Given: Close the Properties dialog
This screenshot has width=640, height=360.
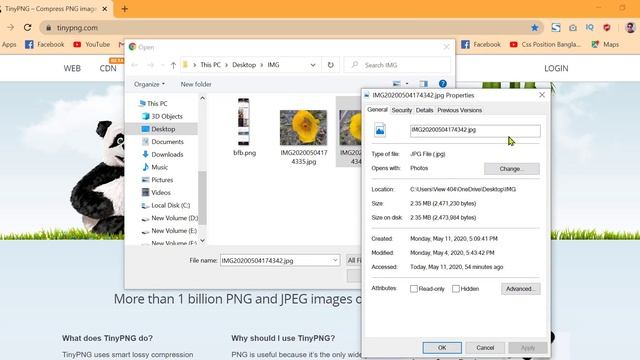Looking at the screenshot, I should coord(542,95).
